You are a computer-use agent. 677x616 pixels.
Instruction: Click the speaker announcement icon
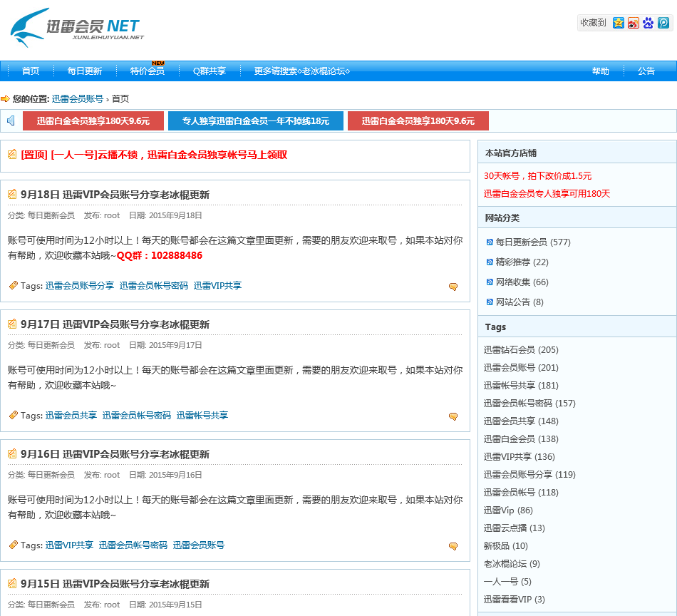[11, 120]
